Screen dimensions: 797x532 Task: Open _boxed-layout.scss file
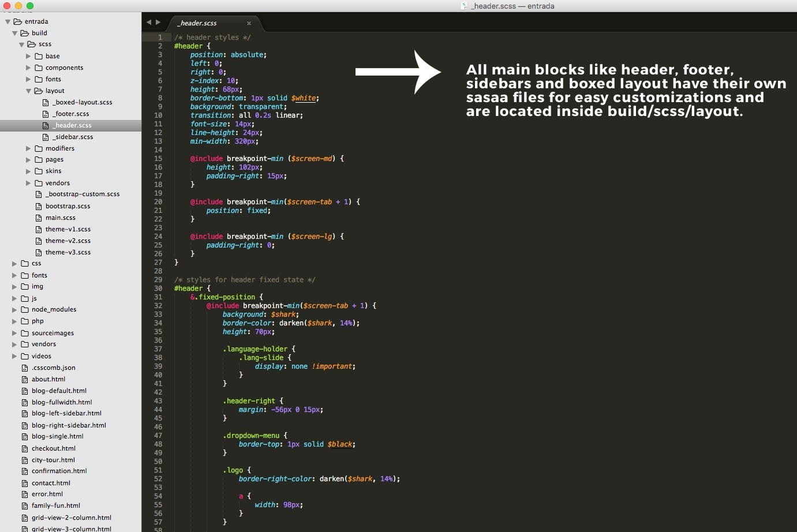(x=82, y=102)
